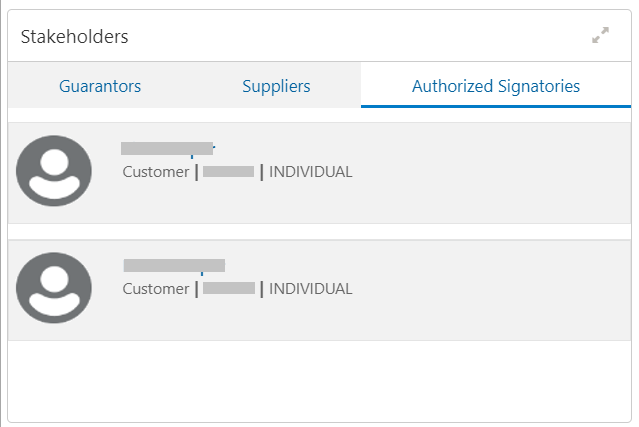639x427 pixels.
Task: Open the first signatory's redacted name link
Action: (x=168, y=149)
